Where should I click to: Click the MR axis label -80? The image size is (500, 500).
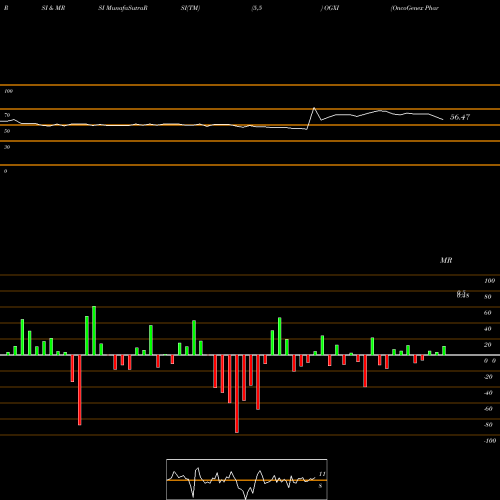488,425
